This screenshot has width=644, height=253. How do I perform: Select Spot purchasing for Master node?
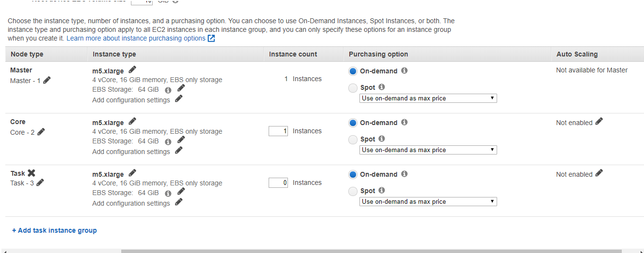tap(353, 88)
